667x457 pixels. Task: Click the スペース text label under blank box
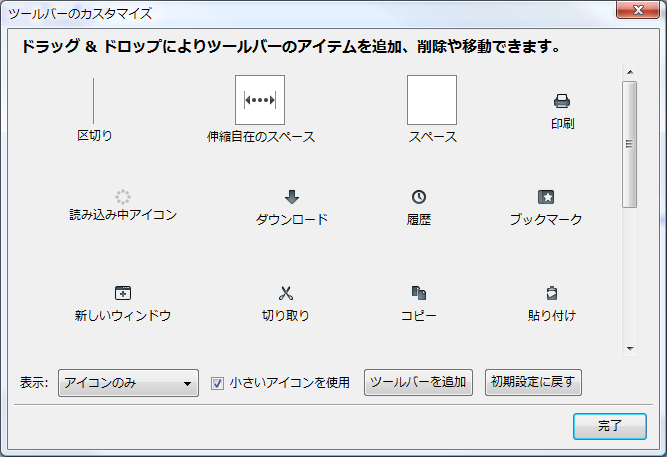pyautogui.click(x=433, y=137)
